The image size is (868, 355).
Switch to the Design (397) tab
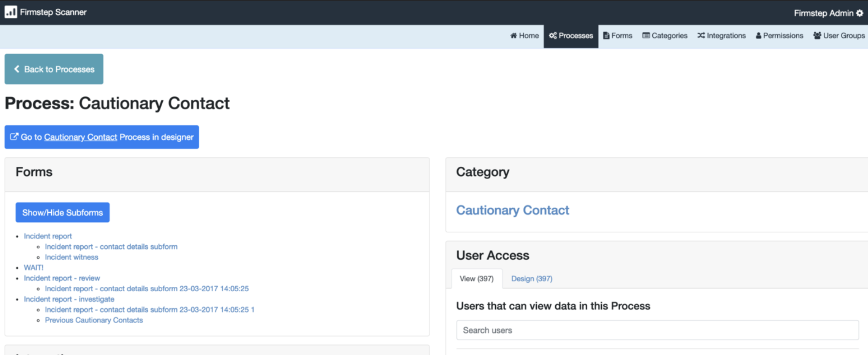(532, 278)
